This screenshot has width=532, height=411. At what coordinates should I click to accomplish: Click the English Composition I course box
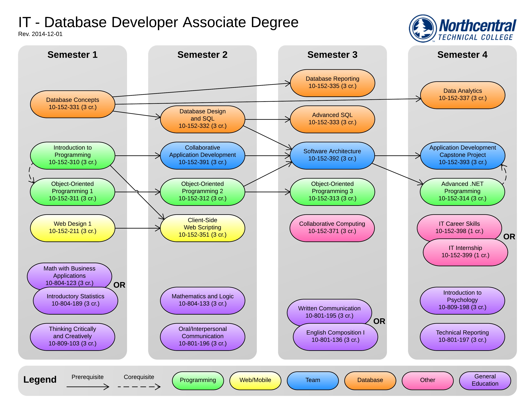(x=335, y=337)
